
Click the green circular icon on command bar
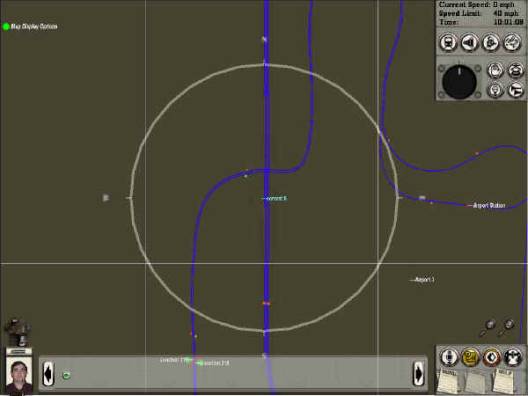(x=66, y=375)
